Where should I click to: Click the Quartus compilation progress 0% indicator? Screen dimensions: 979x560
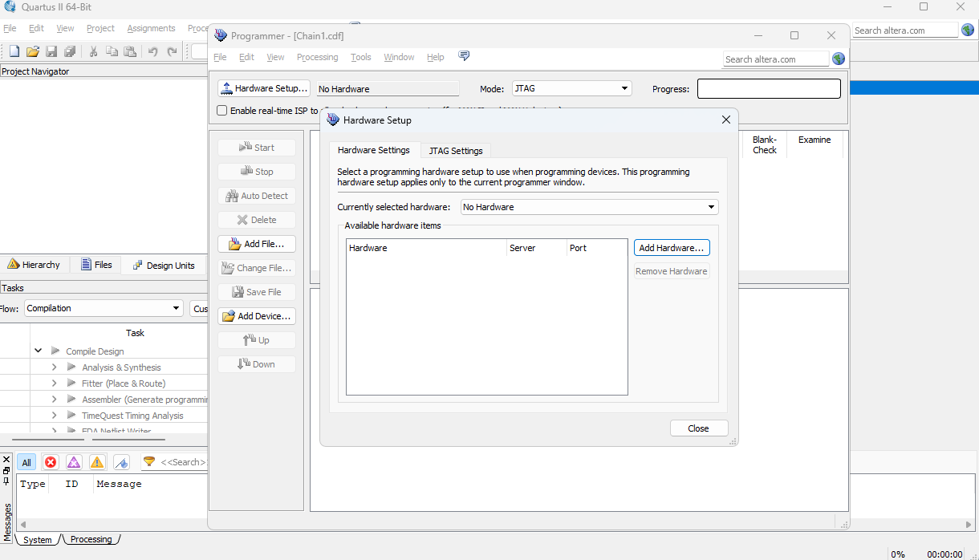pyautogui.click(x=898, y=554)
